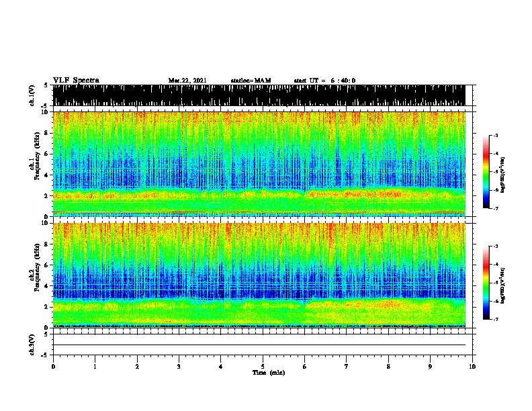Click the flat line in ch.3 panel
The width and height of the screenshot is (532, 411).
tap(259, 345)
